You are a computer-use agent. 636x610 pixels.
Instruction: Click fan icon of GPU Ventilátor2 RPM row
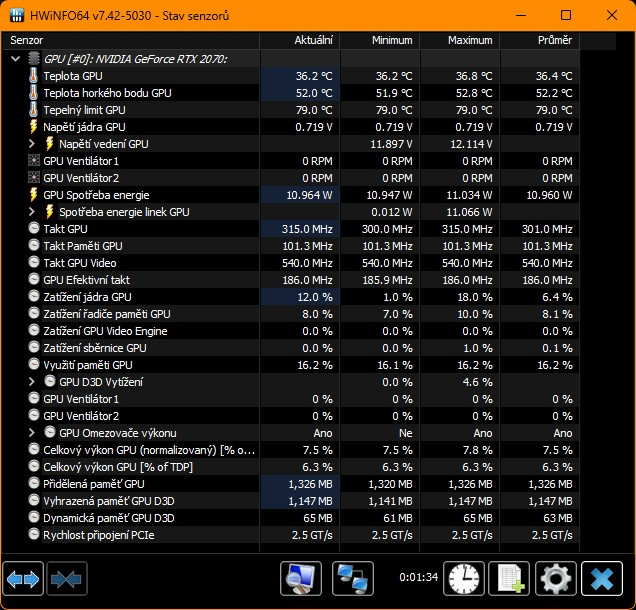pyautogui.click(x=34, y=178)
